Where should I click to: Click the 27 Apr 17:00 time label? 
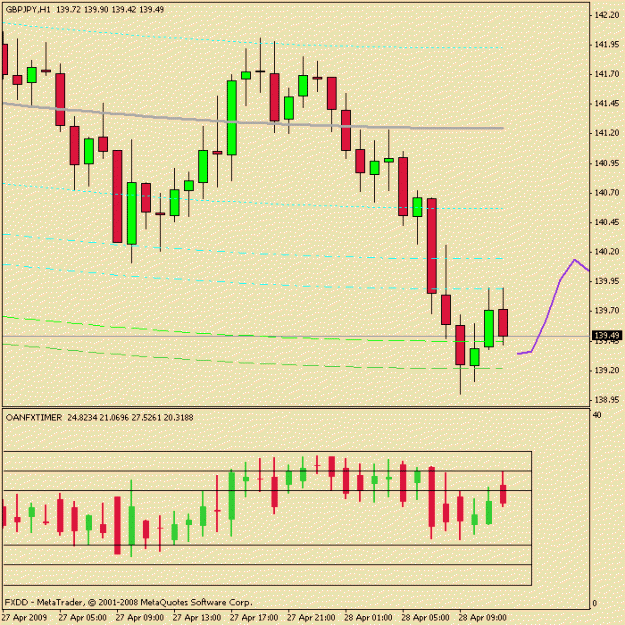coord(254,618)
